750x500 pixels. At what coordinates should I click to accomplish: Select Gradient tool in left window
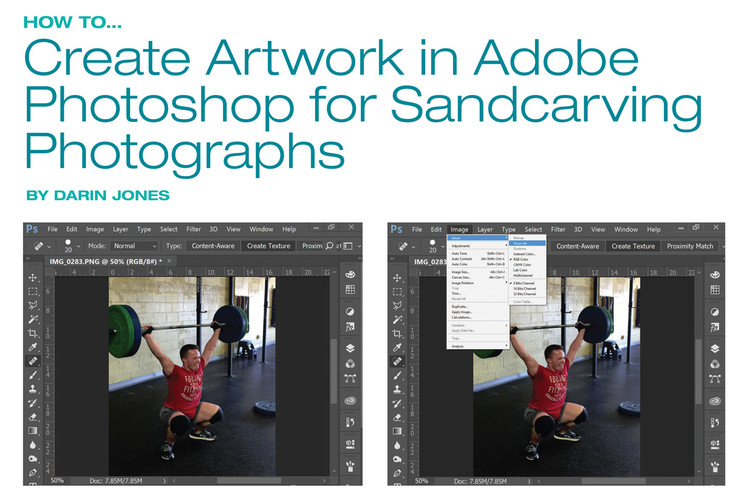(x=33, y=431)
